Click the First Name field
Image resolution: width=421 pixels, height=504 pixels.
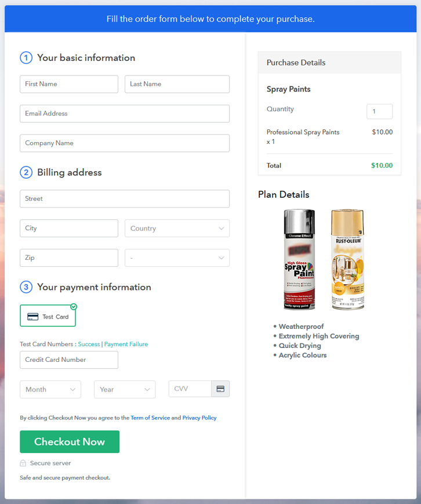[69, 84]
